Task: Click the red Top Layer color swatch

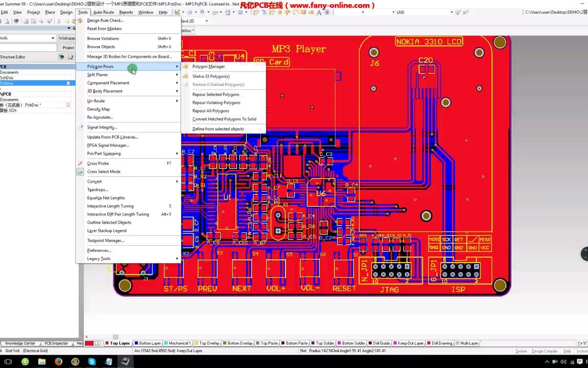Action: (x=89, y=343)
